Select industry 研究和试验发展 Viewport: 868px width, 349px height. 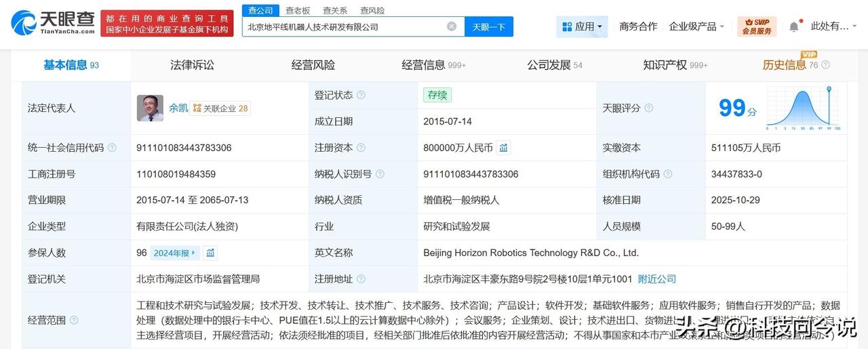click(x=456, y=226)
